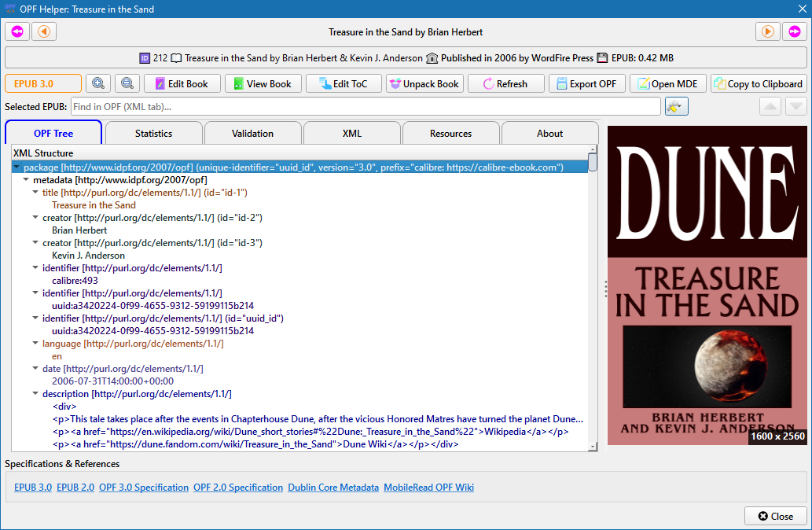The height and width of the screenshot is (530, 812).
Task: Click the tree vertical scrollbar thumb
Action: pyautogui.click(x=593, y=162)
